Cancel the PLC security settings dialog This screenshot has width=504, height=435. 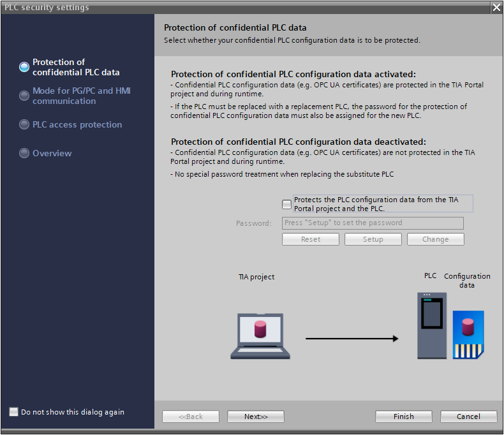click(468, 417)
